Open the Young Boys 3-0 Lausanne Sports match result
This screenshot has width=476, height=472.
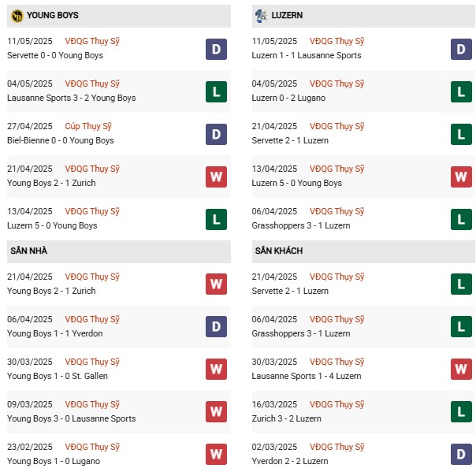tap(72, 418)
